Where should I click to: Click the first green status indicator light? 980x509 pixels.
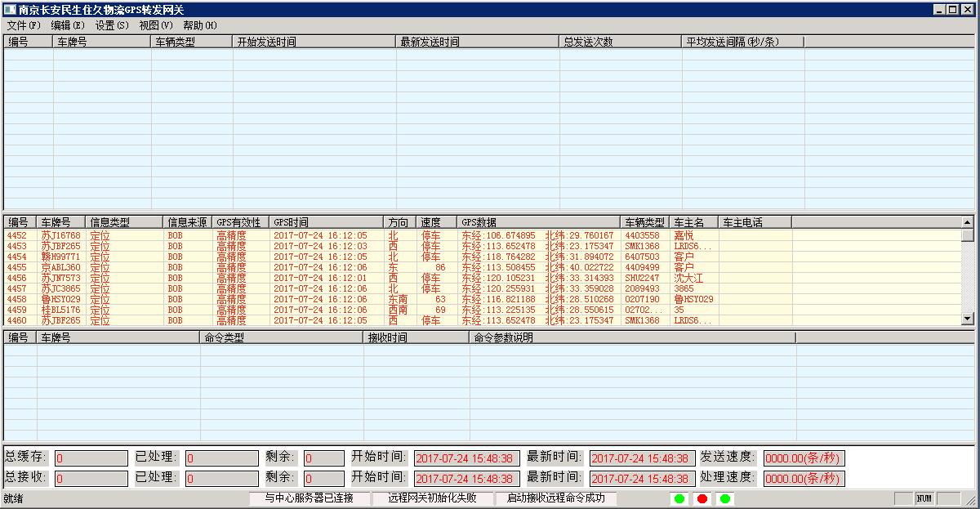(x=679, y=498)
